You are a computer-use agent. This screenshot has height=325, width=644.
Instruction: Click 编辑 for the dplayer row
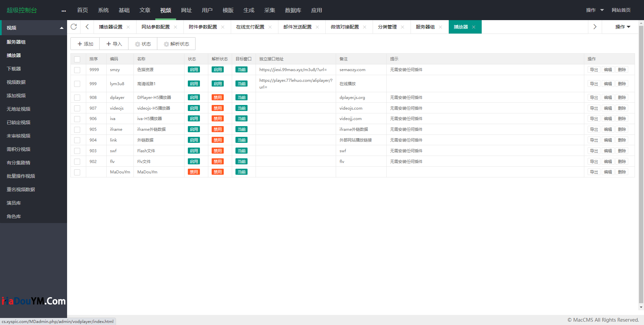pyautogui.click(x=608, y=98)
